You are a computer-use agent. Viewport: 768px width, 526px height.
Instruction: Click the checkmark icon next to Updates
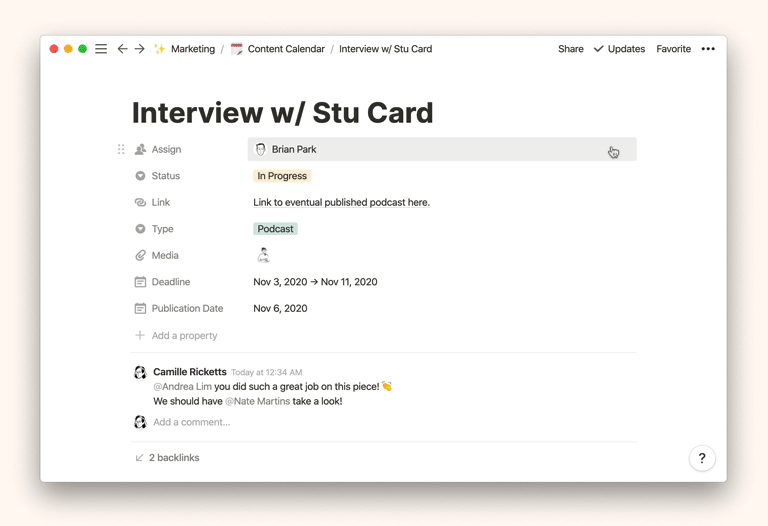click(599, 49)
